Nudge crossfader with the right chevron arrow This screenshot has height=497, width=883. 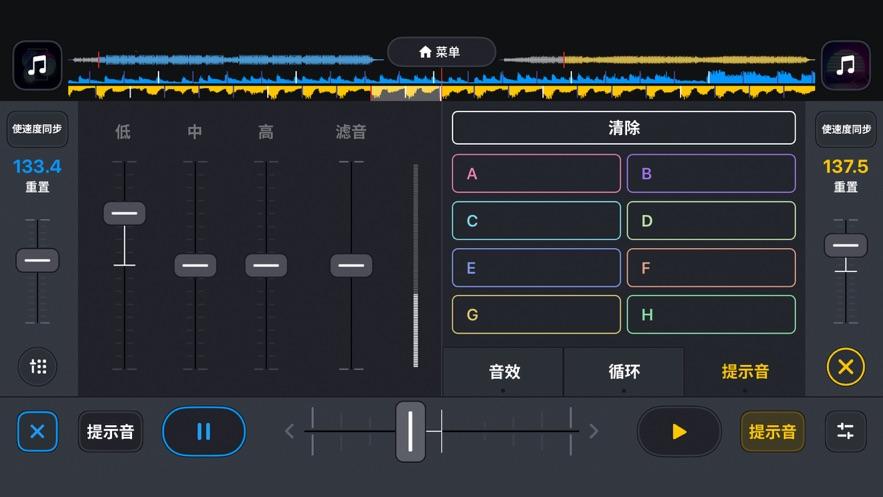point(593,432)
